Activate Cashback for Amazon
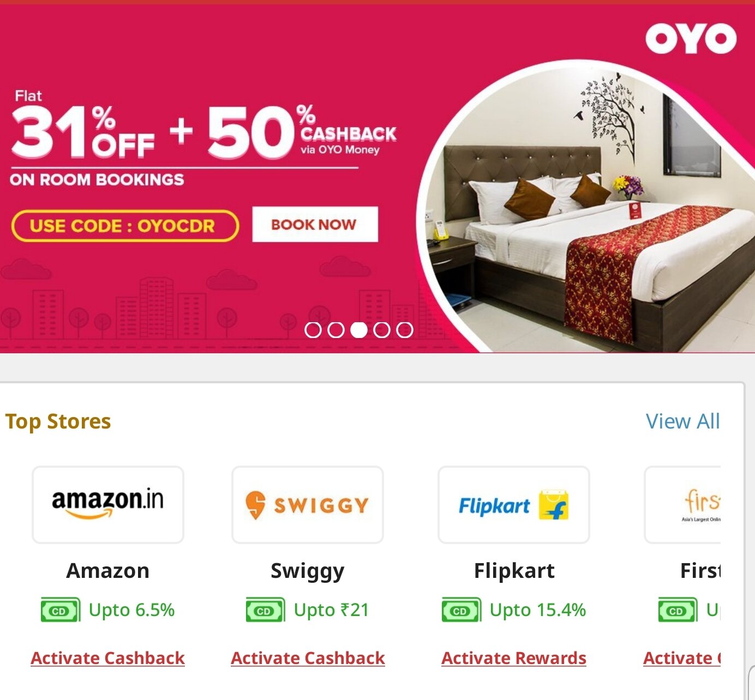This screenshot has height=700, width=755. pos(108,658)
